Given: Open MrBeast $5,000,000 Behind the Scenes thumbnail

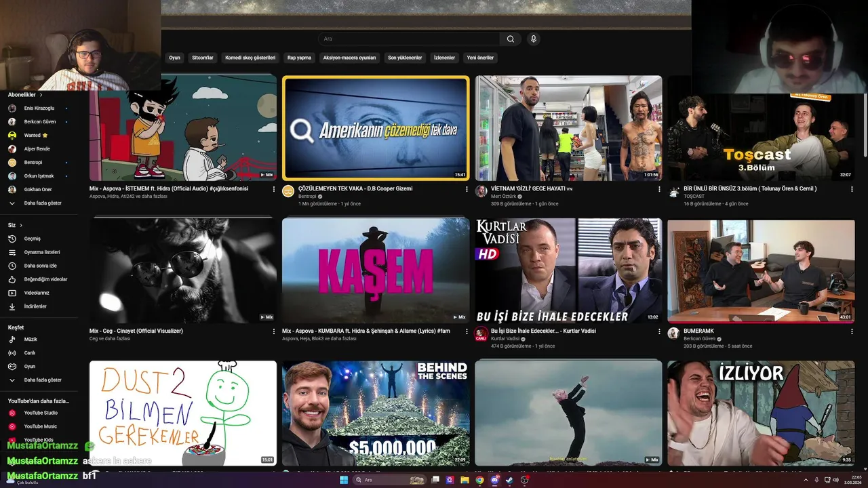Looking at the screenshot, I should coord(376,413).
